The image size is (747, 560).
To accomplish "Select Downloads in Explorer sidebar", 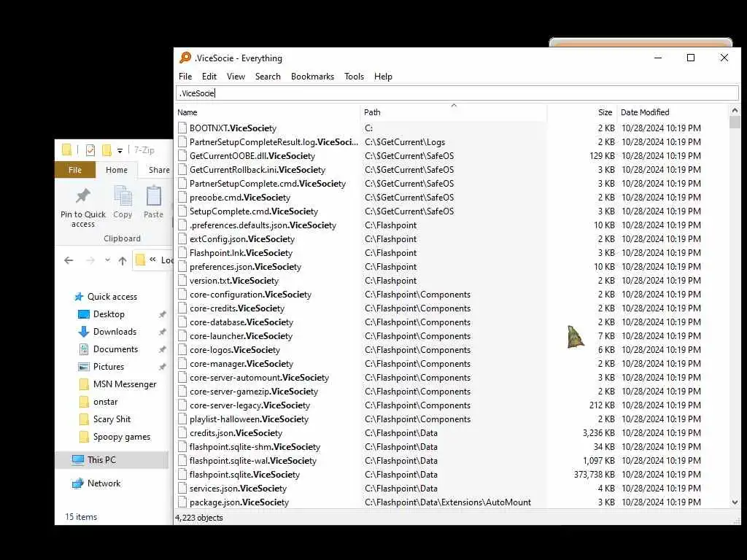I will coord(115,332).
